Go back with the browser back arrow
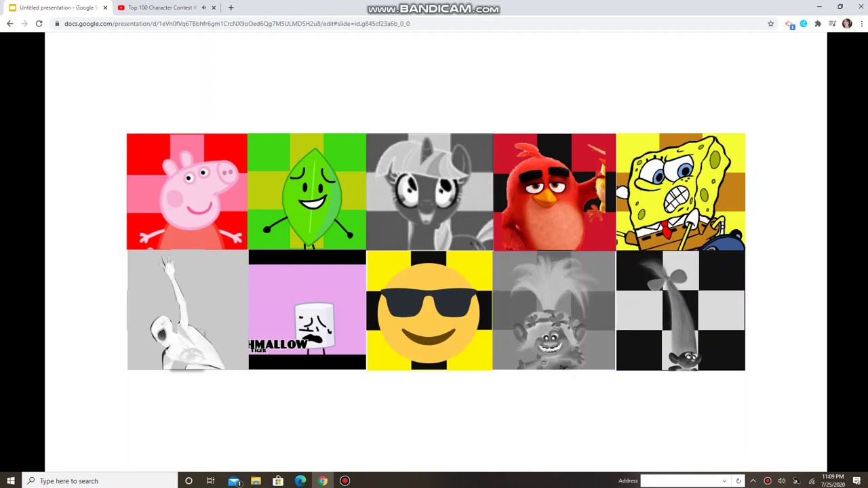Screen dimensions: 868x488 coord(9,24)
